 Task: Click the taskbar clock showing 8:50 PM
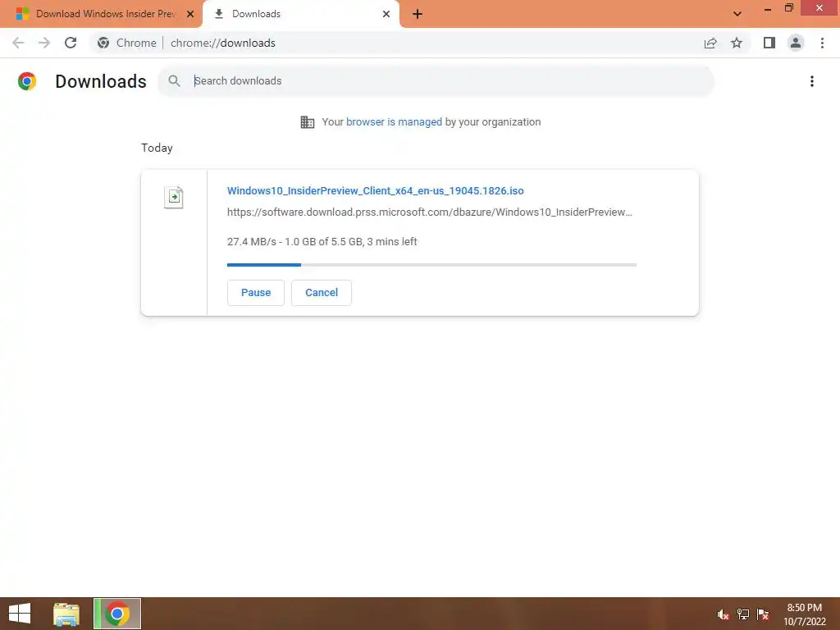pos(804,614)
